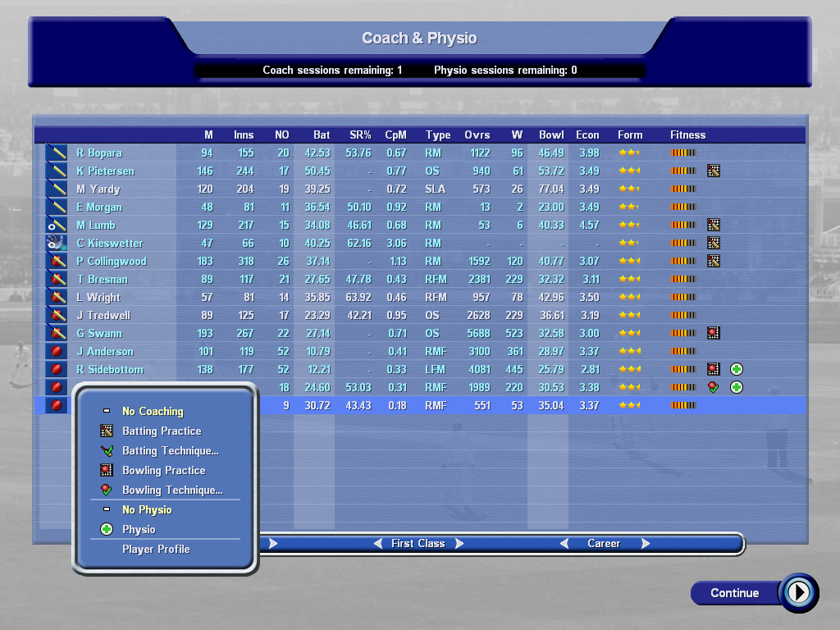
Task: Select player name R Bopara
Action: pyautogui.click(x=99, y=153)
